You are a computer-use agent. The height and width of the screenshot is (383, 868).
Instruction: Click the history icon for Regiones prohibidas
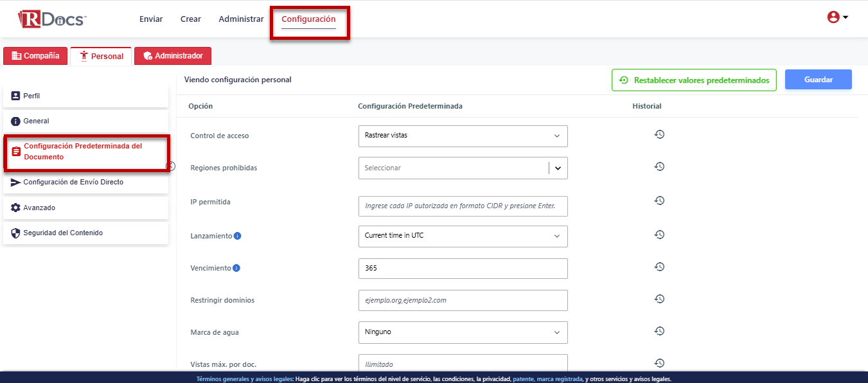pos(659,166)
